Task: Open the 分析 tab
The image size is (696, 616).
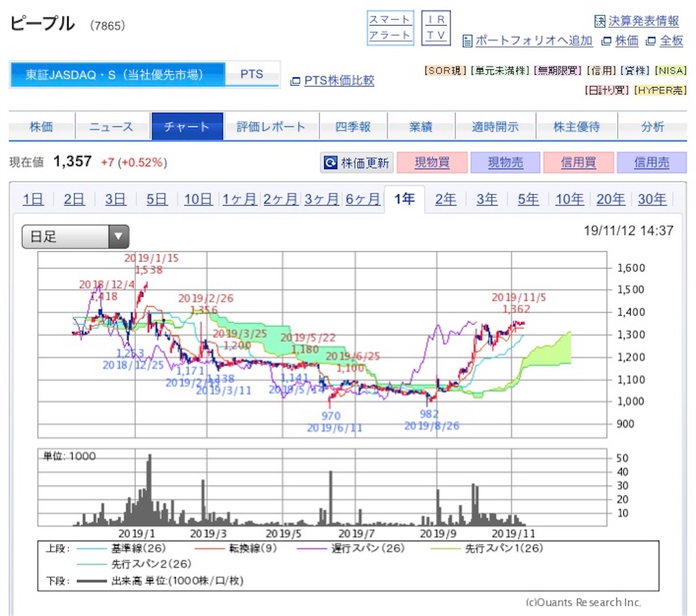Action: (652, 127)
